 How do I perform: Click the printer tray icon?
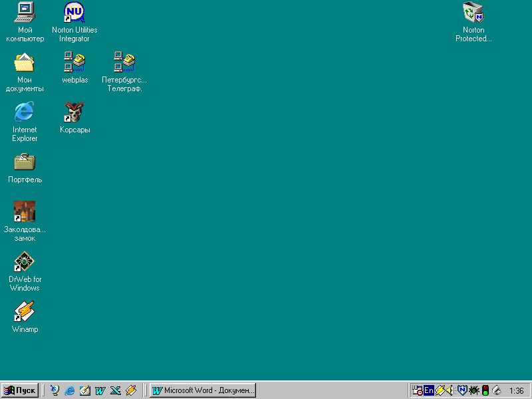click(496, 390)
